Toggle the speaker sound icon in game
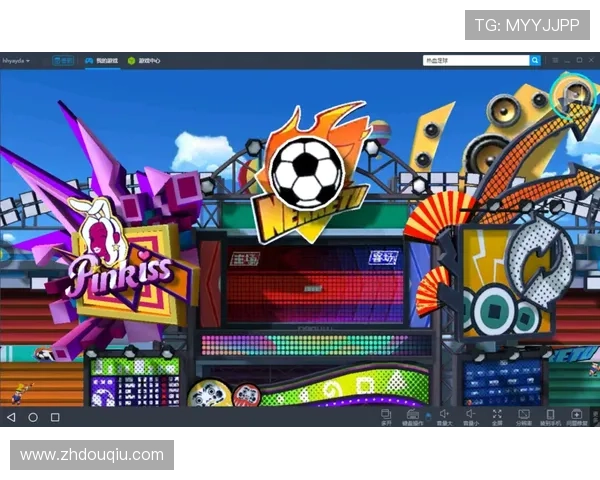The image size is (600, 480). click(575, 95)
